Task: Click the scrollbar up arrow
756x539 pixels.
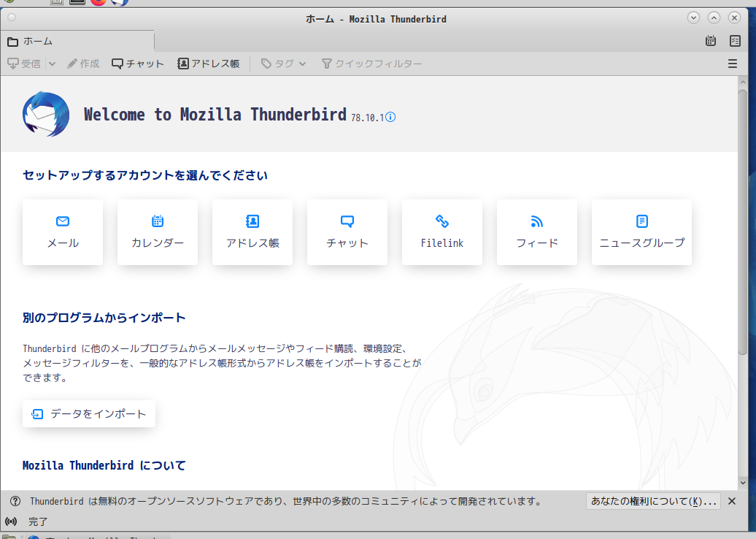Action: [x=743, y=82]
